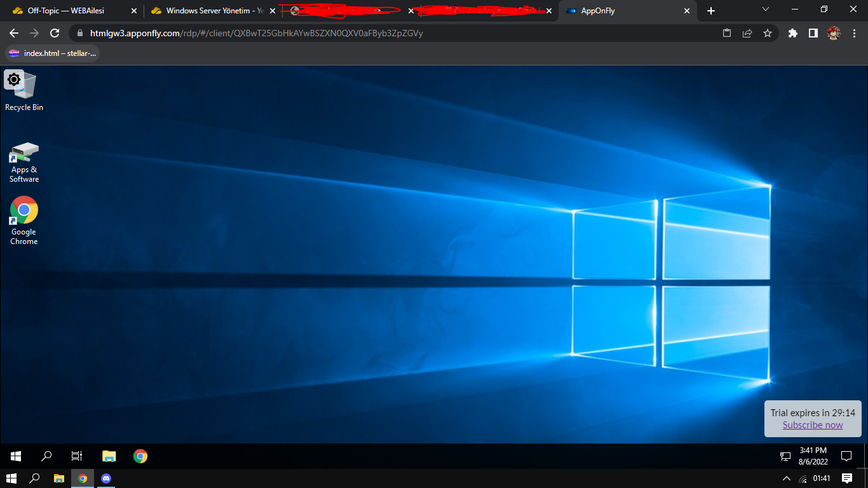Open the Extensions puzzle icon
868x488 pixels.
coord(792,33)
